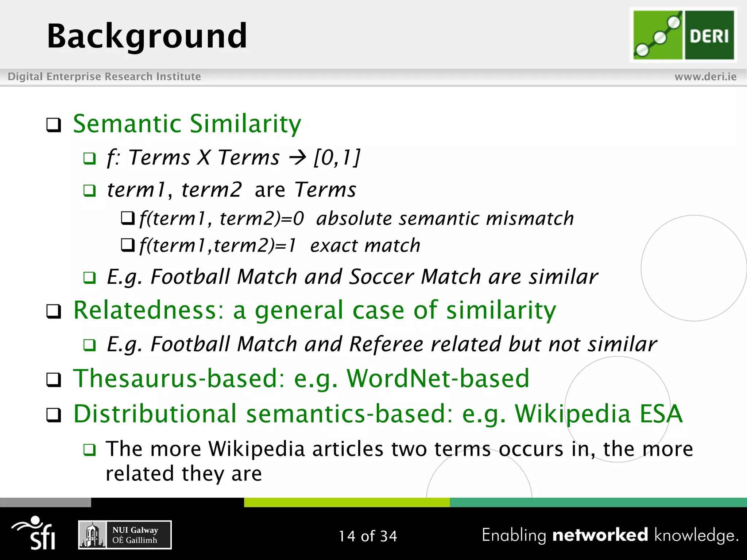Click the '14 of 34' page indicator
Screen dimensions: 747x560
pyautogui.click(x=368, y=536)
